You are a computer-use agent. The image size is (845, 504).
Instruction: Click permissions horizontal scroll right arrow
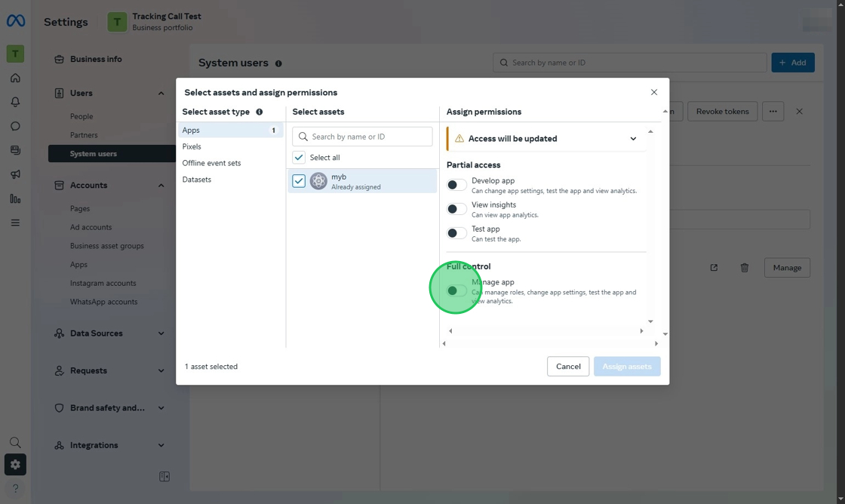[x=641, y=331]
